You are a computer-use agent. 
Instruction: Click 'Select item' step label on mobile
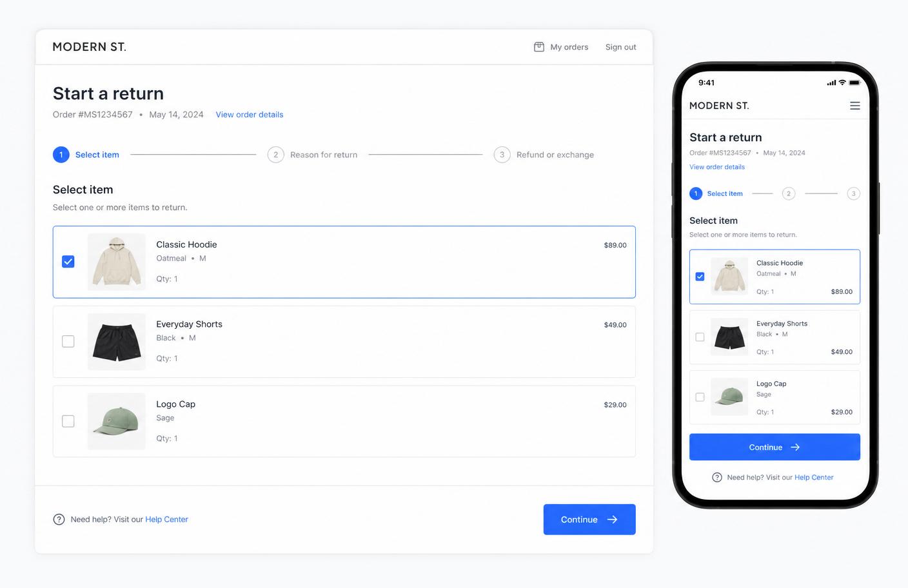tap(725, 193)
